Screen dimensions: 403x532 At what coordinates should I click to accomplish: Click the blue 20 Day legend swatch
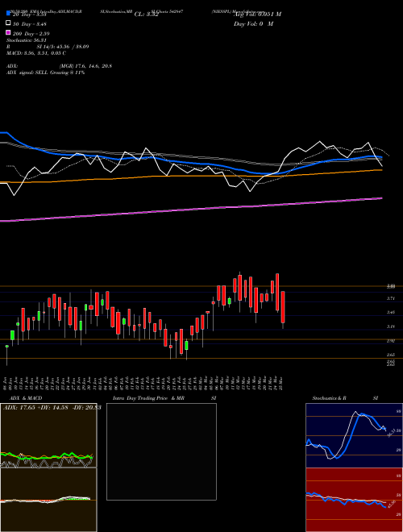(9, 14)
